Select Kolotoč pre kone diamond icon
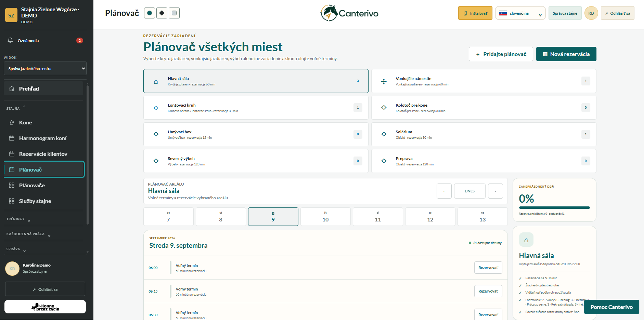Viewport: 644px width, 325px height. pyautogui.click(x=384, y=108)
